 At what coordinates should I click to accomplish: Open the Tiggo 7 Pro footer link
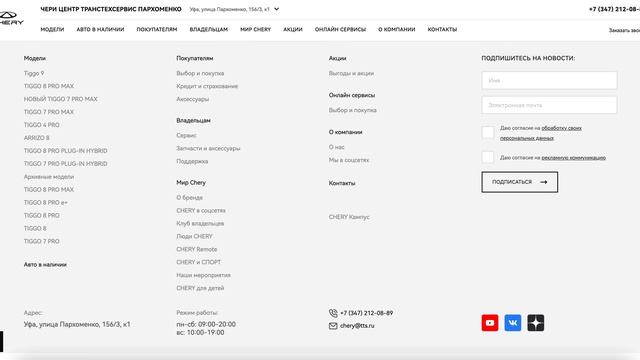(42, 241)
